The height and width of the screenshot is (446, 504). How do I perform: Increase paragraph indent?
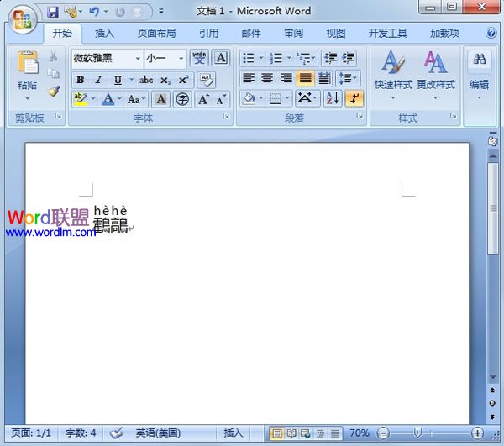[x=349, y=58]
